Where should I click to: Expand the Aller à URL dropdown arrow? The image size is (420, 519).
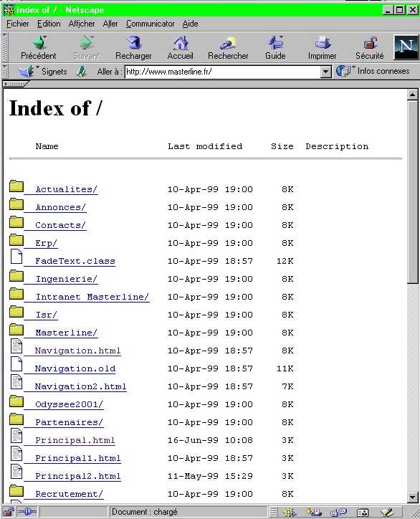(325, 72)
